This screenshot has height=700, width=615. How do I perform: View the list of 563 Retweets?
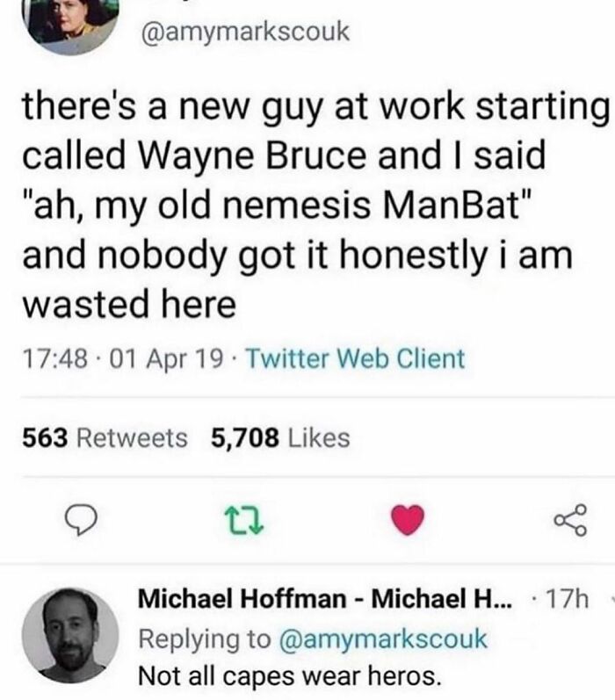coord(104,436)
